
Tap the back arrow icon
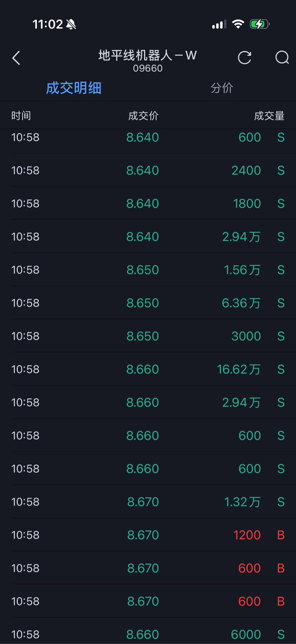(16, 58)
